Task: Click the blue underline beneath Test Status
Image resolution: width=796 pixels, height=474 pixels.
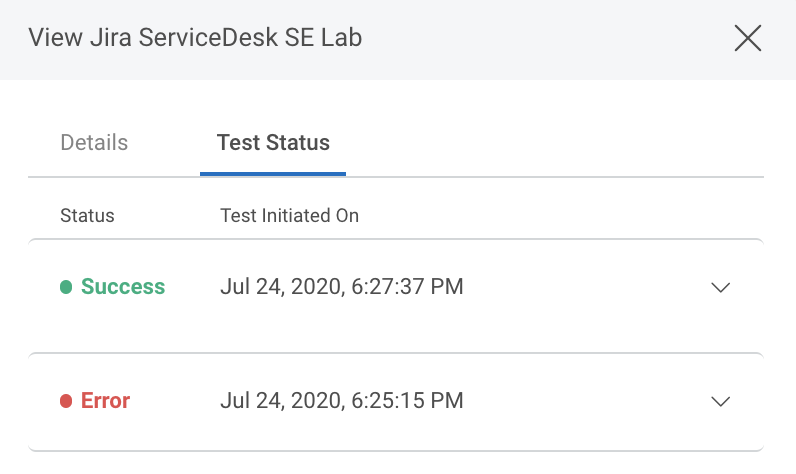Action: coord(273,174)
